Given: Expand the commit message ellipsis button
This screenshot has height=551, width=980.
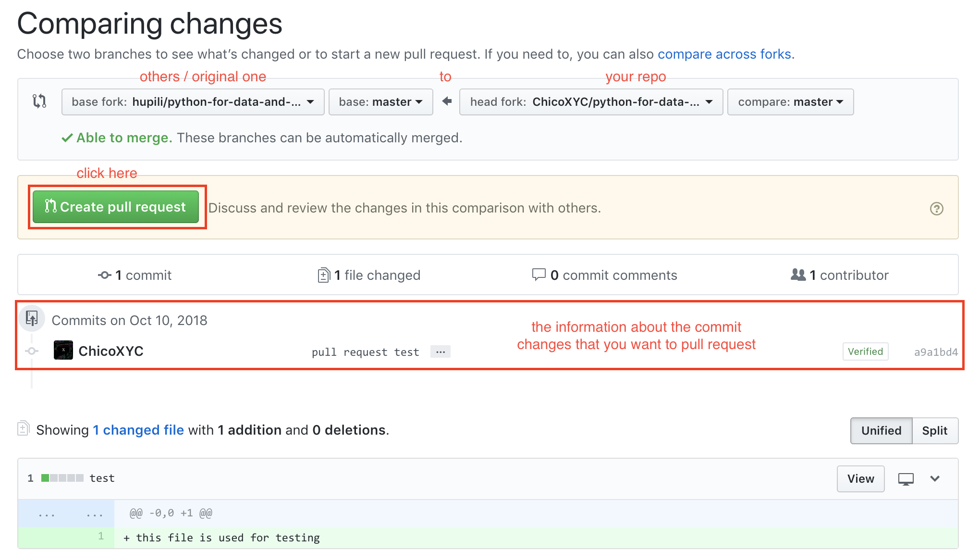Looking at the screenshot, I should (440, 352).
